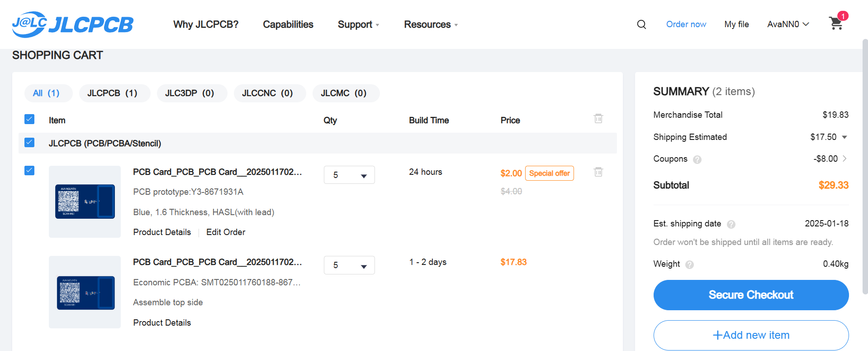Screen dimensions: 868x351
Task: Select the JLC3DP (0) filter tab
Action: [192, 93]
